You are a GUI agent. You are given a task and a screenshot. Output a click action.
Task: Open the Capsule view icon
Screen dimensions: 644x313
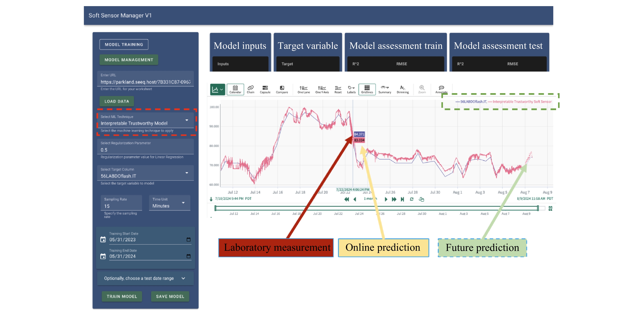[x=265, y=89]
